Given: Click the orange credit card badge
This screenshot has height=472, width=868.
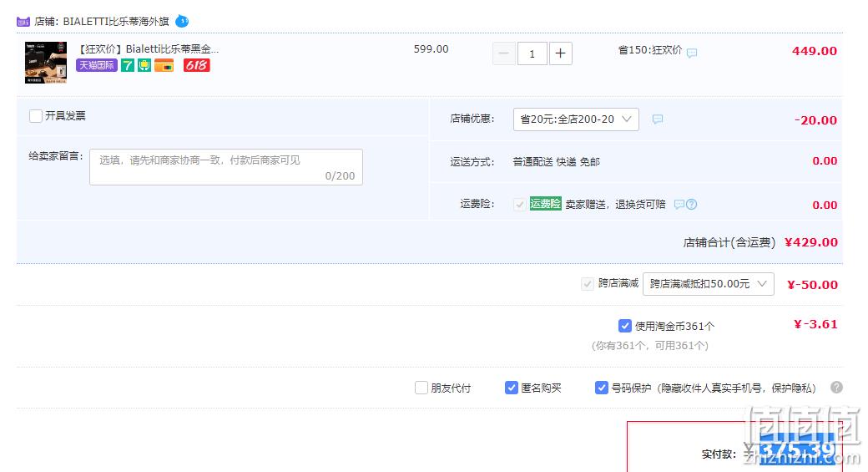Looking at the screenshot, I should tap(164, 65).
